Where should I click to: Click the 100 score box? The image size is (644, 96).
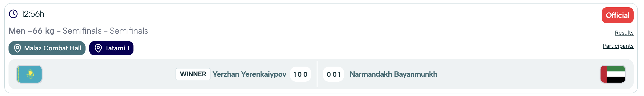click(300, 74)
